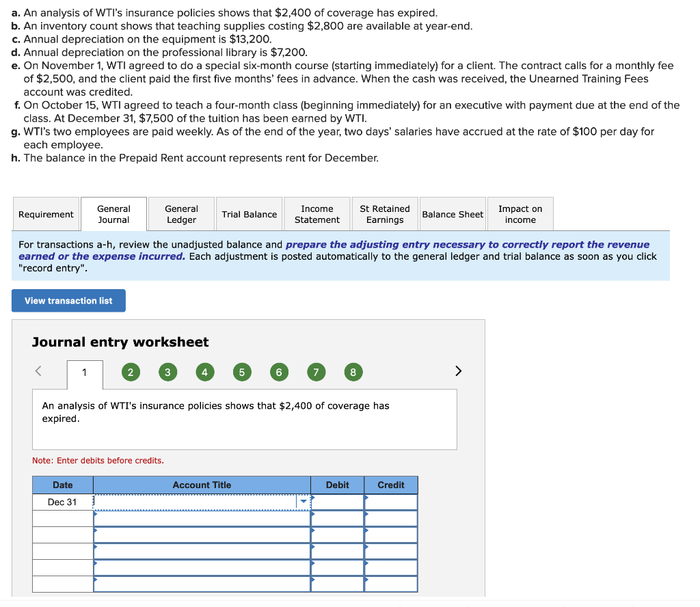Go to journal entry number 2
The height and width of the screenshot is (607, 700).
(x=131, y=373)
